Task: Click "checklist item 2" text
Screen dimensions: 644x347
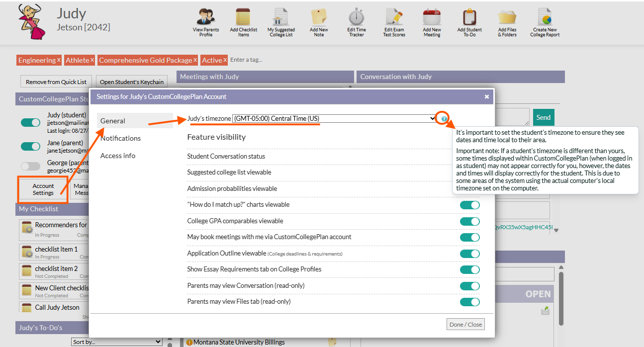Action: click(56, 268)
